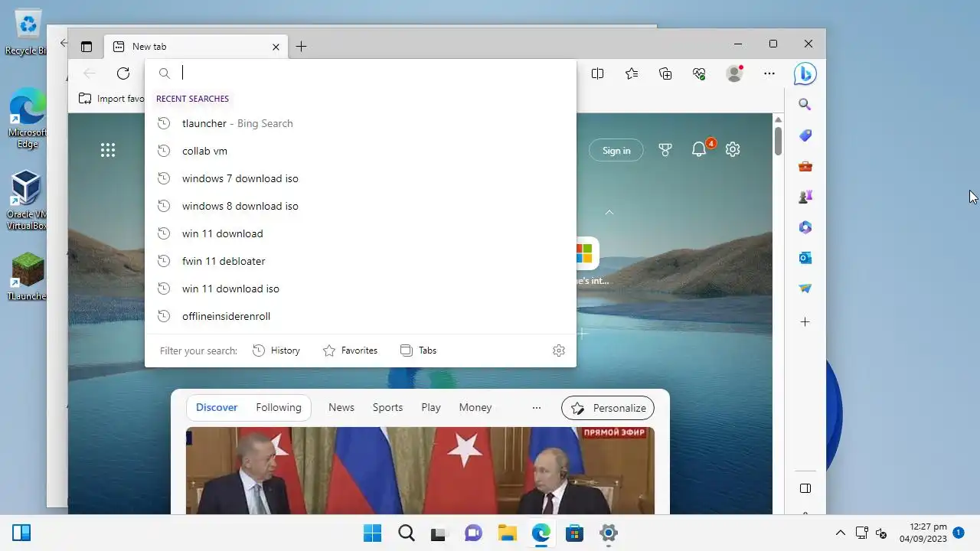Open page settings gear icon
This screenshot has width=980, height=551.
[x=733, y=150]
